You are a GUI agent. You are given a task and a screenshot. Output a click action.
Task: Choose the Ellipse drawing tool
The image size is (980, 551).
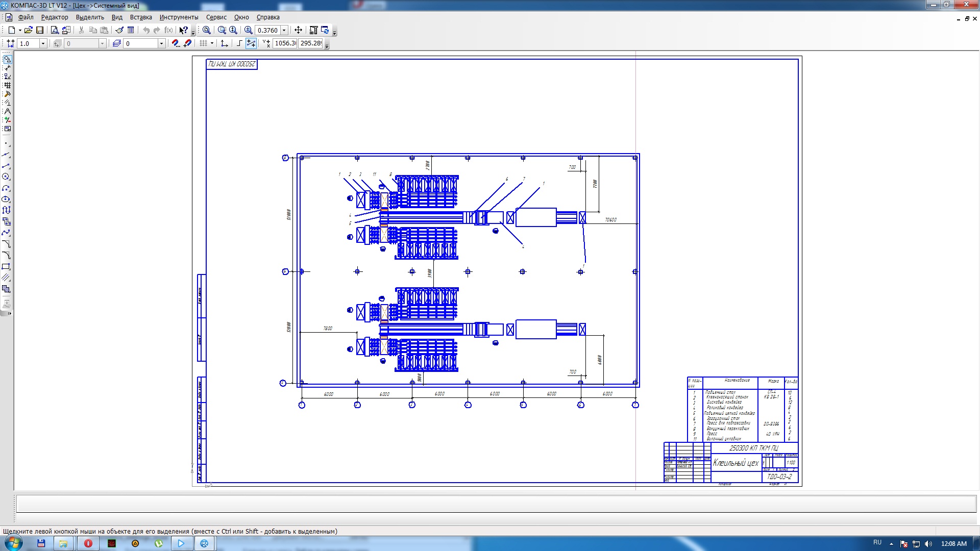(x=6, y=199)
